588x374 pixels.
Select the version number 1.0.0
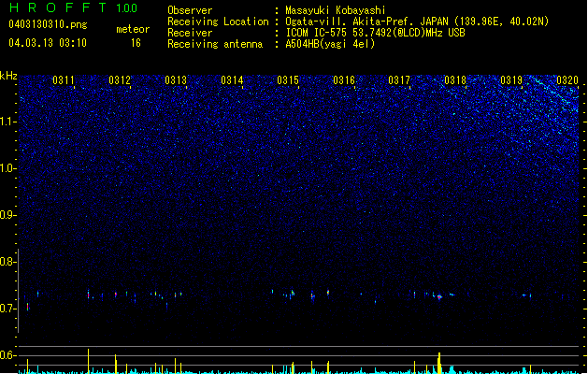(127, 7)
